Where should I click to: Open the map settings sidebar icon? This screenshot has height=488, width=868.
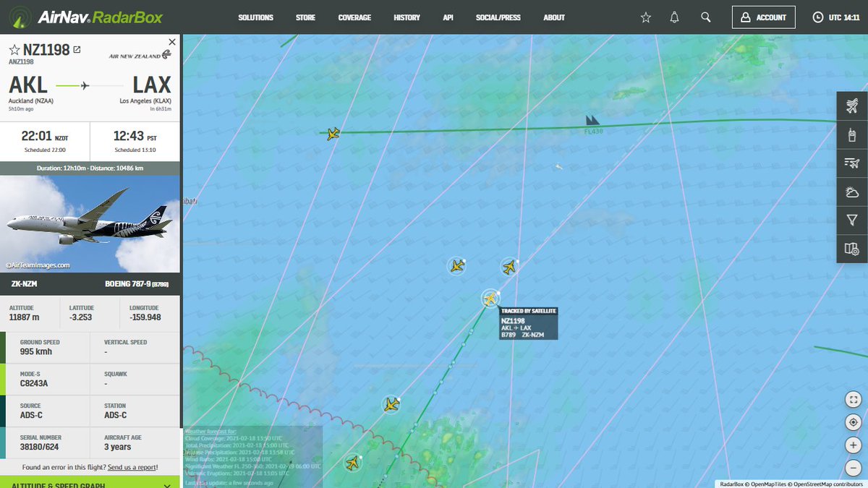point(852,249)
